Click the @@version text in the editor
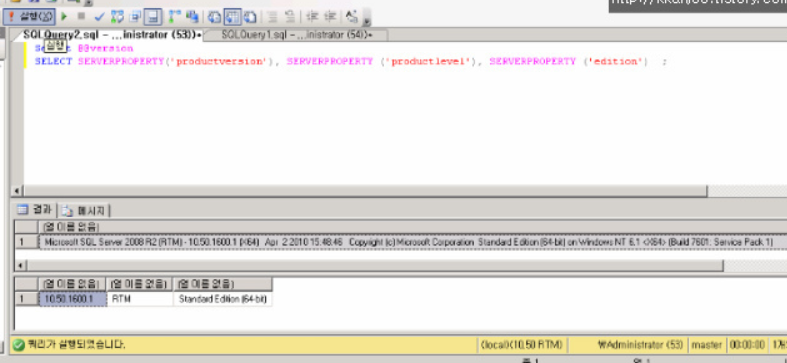The image size is (787, 363). (x=105, y=49)
